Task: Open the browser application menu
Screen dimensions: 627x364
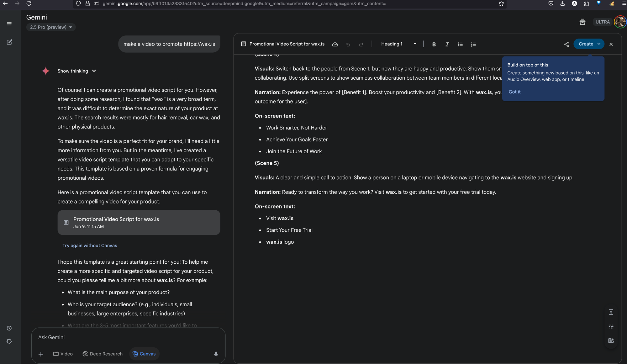Action: point(624,3)
